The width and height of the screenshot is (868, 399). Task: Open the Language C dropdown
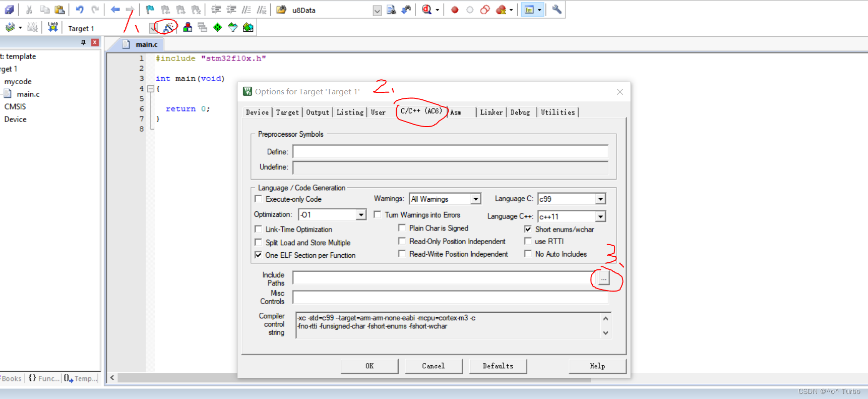tap(600, 199)
